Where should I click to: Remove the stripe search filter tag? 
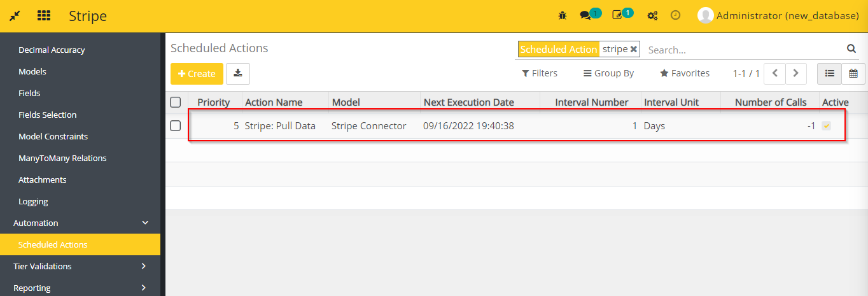coord(634,49)
